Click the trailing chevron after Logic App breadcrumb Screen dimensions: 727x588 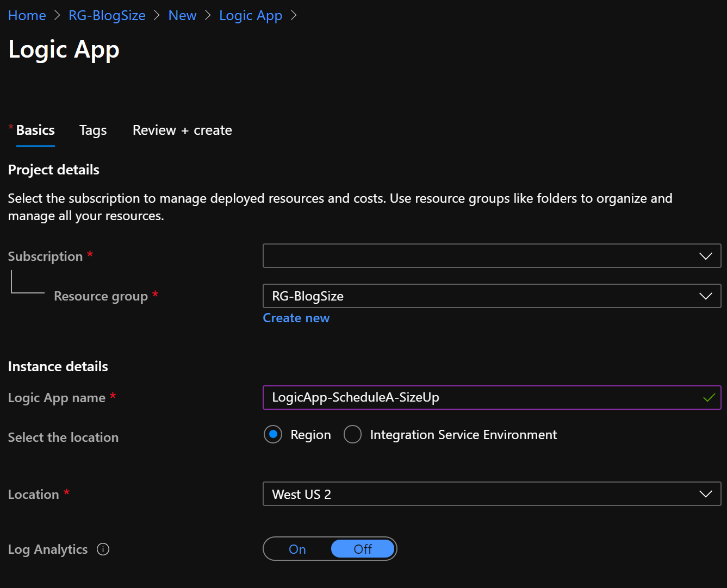point(294,16)
